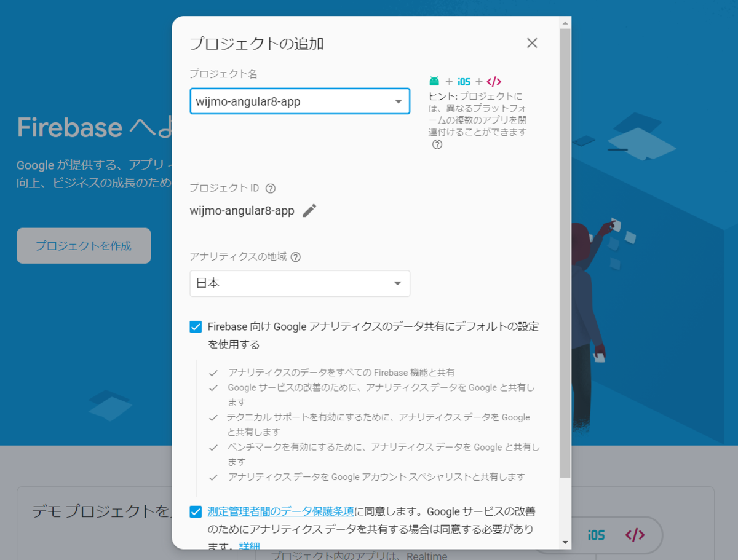The height and width of the screenshot is (560, 738).
Task: Uncheck the データ保護条項 agreement checkbox
Action: coord(196,511)
